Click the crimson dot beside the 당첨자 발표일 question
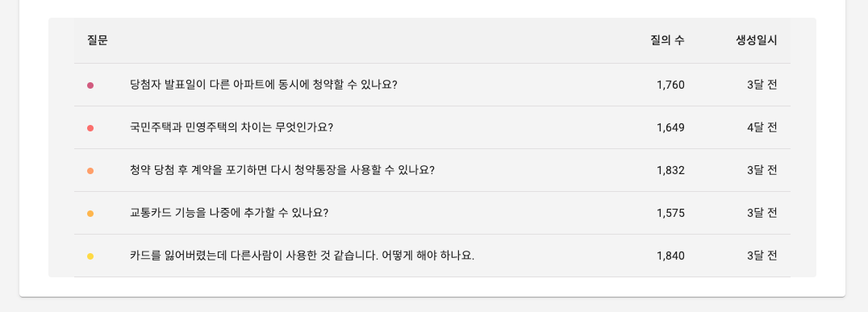Image resolution: width=868 pixels, height=312 pixels. tap(90, 85)
